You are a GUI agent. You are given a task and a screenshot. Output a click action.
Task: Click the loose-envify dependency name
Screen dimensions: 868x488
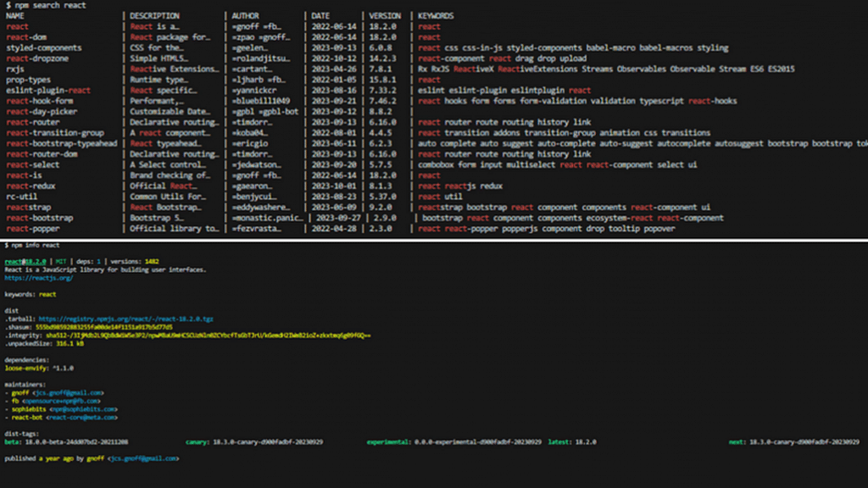(x=26, y=368)
